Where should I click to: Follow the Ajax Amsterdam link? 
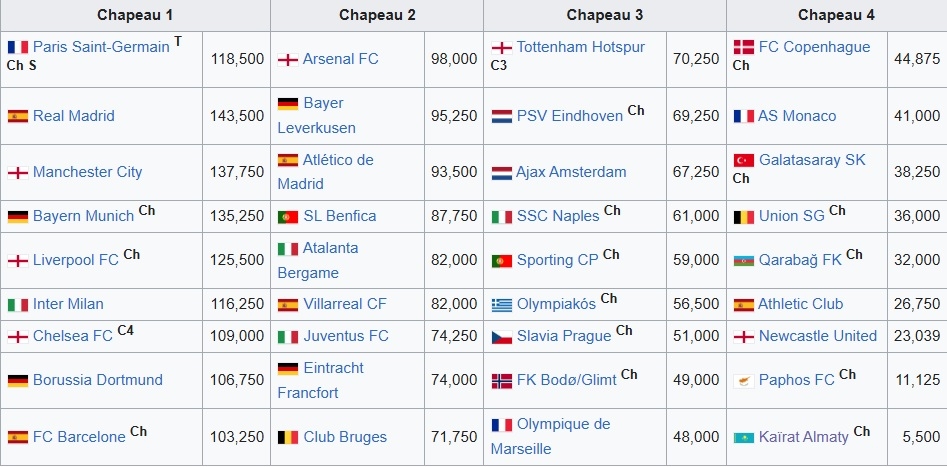(571, 172)
